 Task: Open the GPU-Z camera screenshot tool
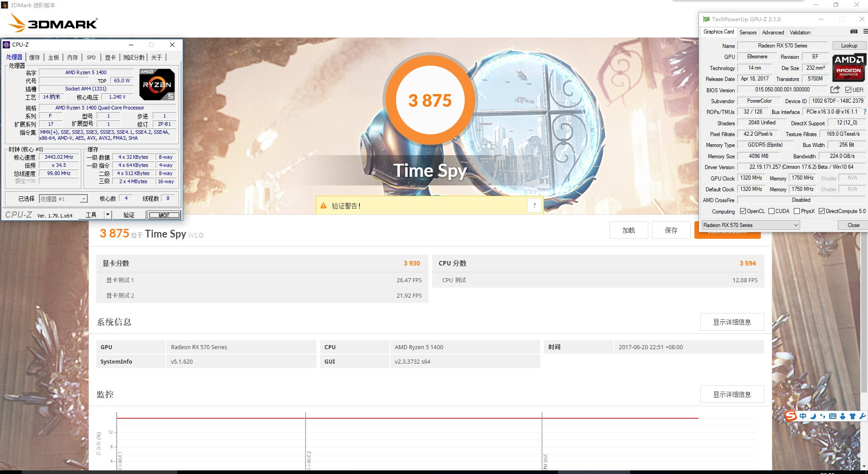pos(854,32)
